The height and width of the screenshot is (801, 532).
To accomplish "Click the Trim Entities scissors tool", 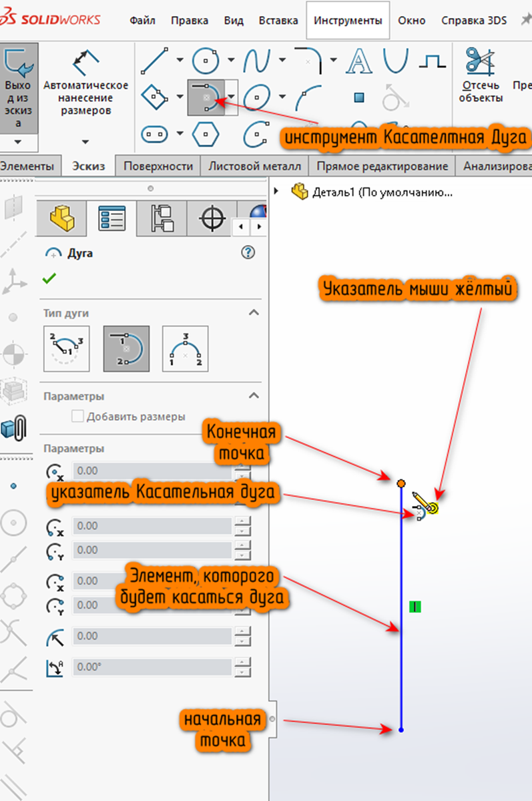I will click(x=482, y=73).
